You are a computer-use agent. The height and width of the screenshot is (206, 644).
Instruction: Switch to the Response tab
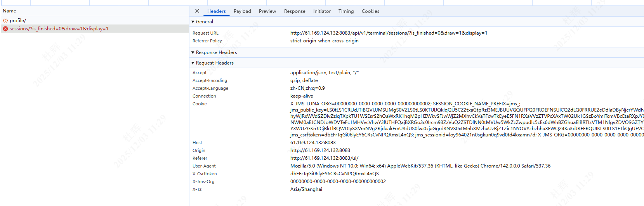295,11
